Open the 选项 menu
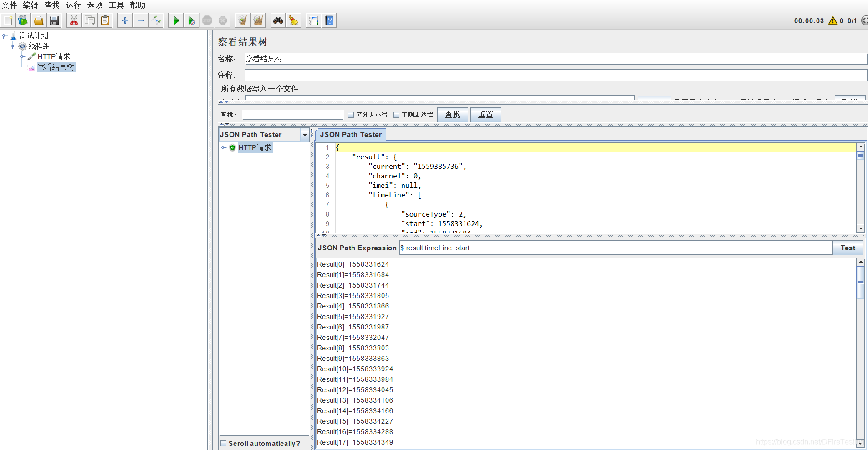 [95, 5]
